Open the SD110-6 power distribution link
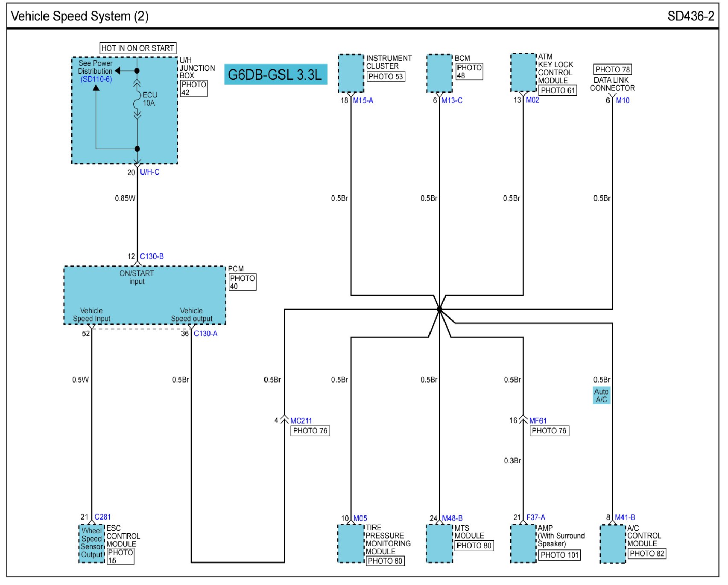 (96, 79)
